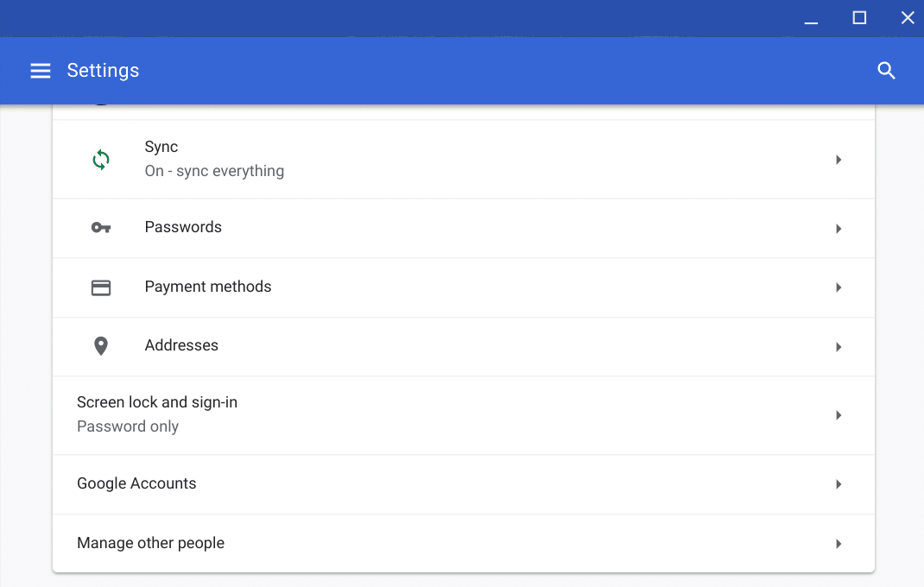This screenshot has width=924, height=587.
Task: Expand the Addresses chevron arrow
Action: (838, 346)
